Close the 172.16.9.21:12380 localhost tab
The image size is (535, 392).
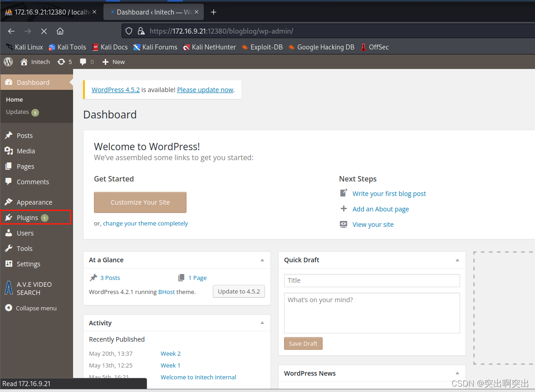pos(94,12)
